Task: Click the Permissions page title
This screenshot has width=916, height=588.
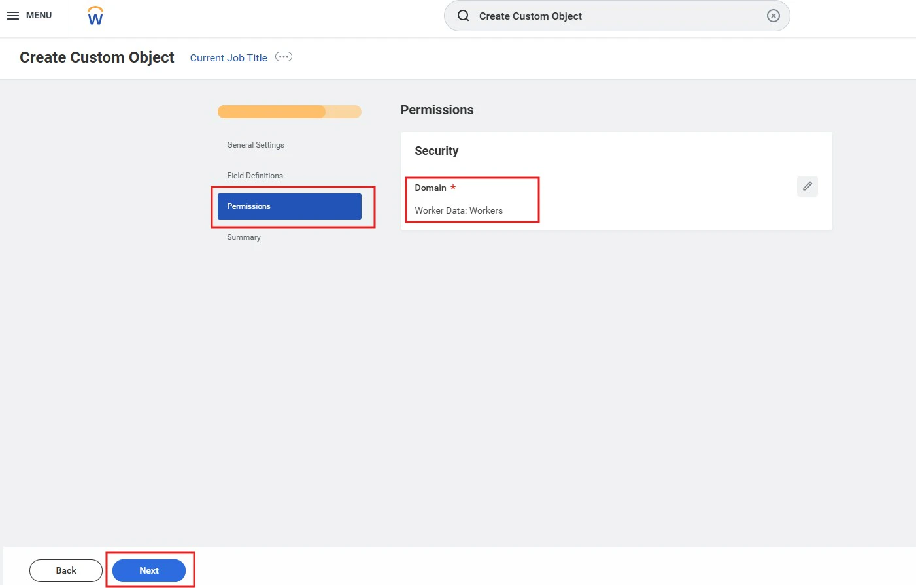Action: 436,110
